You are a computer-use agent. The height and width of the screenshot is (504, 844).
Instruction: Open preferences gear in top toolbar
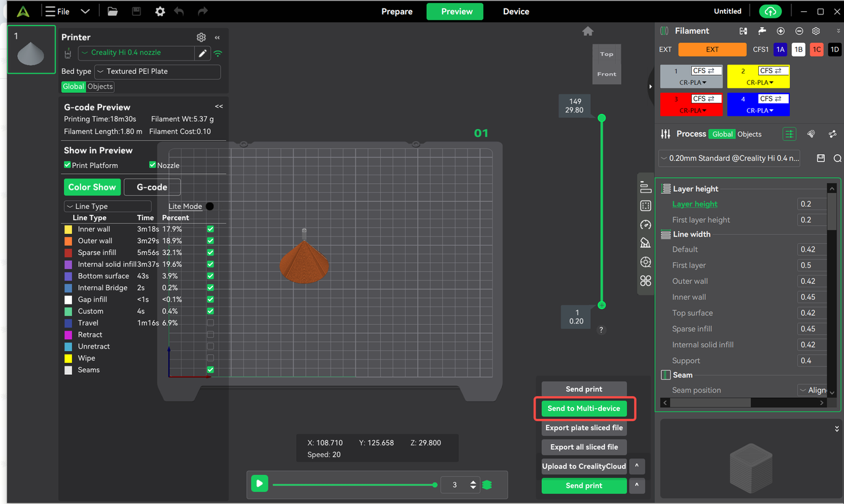tap(160, 11)
